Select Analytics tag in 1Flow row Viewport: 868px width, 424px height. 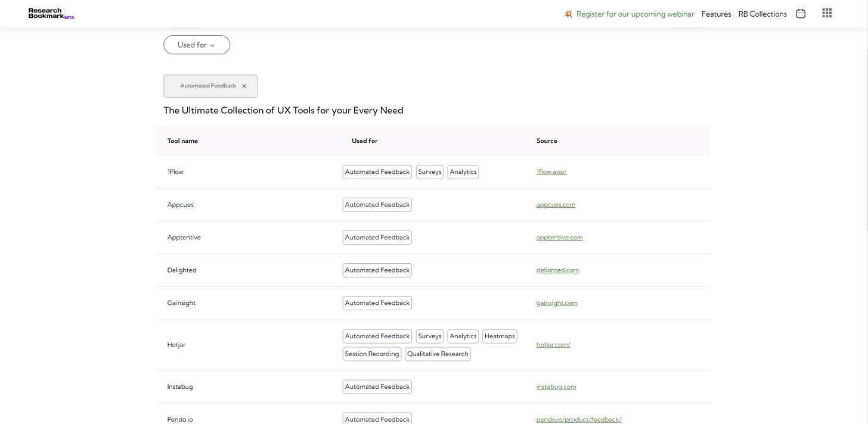(x=463, y=172)
